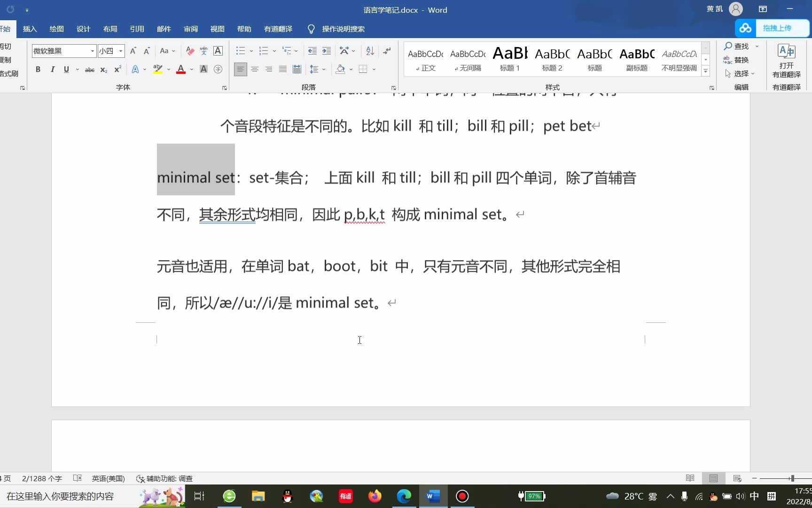The width and height of the screenshot is (812, 508).
Task: Toggle italic formatting
Action: [52, 69]
